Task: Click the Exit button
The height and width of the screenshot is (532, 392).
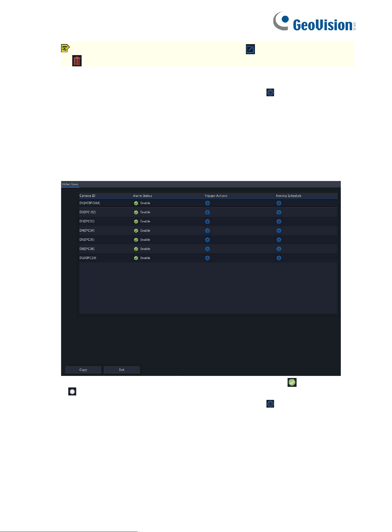Action: (x=122, y=370)
